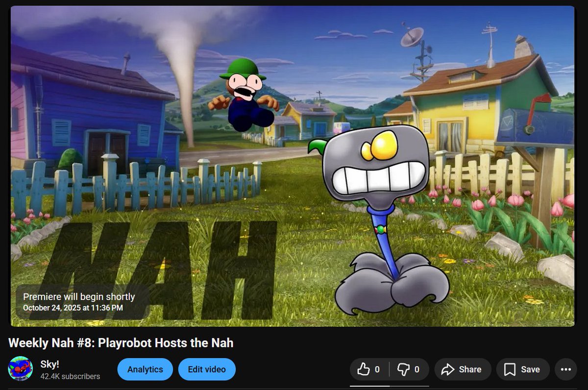588x390 pixels.
Task: Click the October 24, 2025 premiere date
Action: (73, 308)
